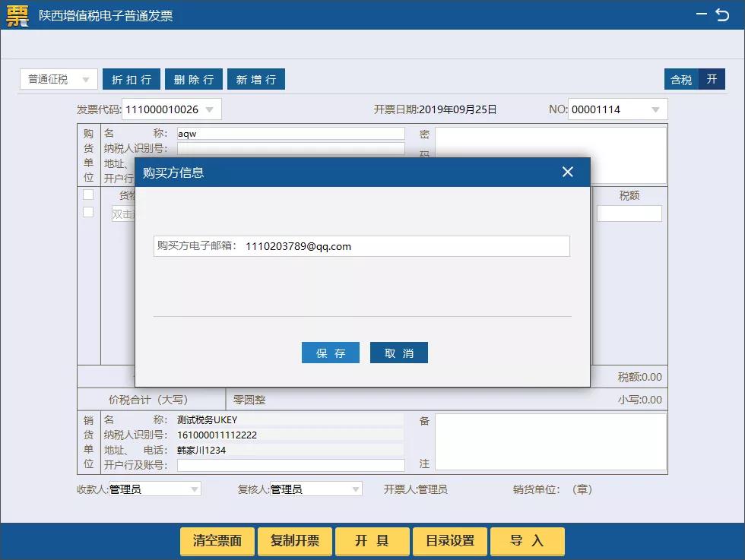Click the 删除行 delete row toolbar button
Viewport: 745px width, 560px height.
tap(193, 78)
